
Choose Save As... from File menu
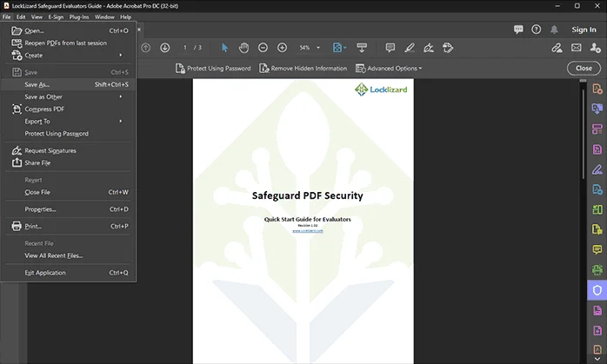pos(37,84)
